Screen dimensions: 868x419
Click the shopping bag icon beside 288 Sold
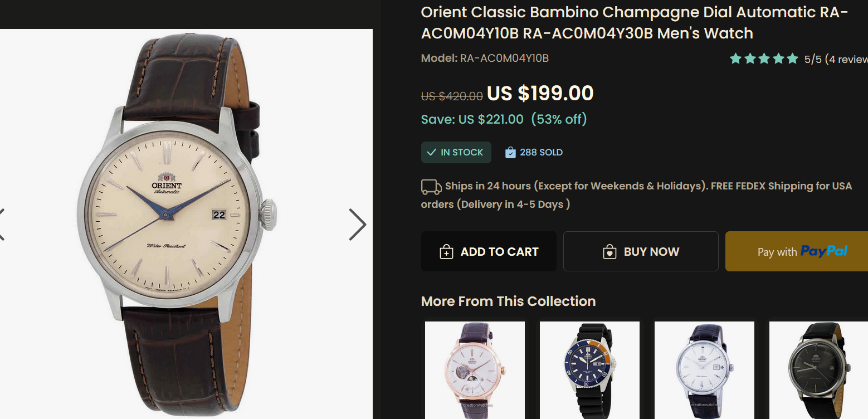point(510,153)
